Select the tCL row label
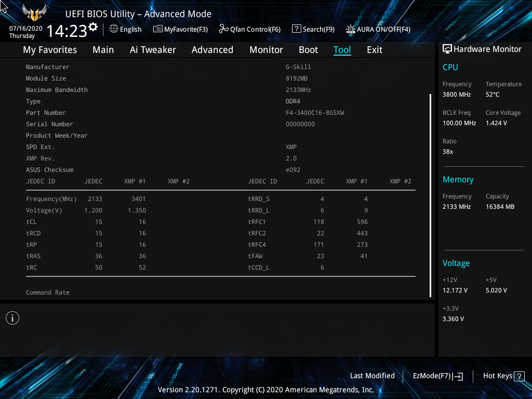 (31, 222)
